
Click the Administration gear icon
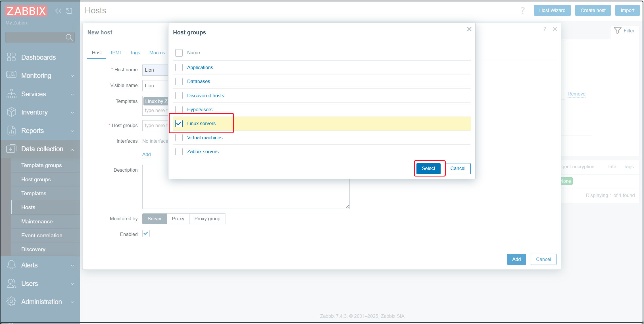coord(11,302)
